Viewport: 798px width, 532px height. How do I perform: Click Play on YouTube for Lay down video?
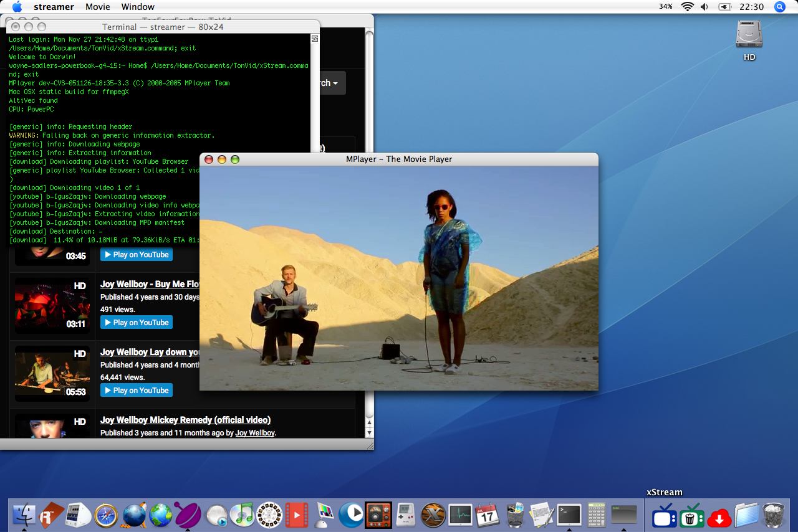coord(137,390)
